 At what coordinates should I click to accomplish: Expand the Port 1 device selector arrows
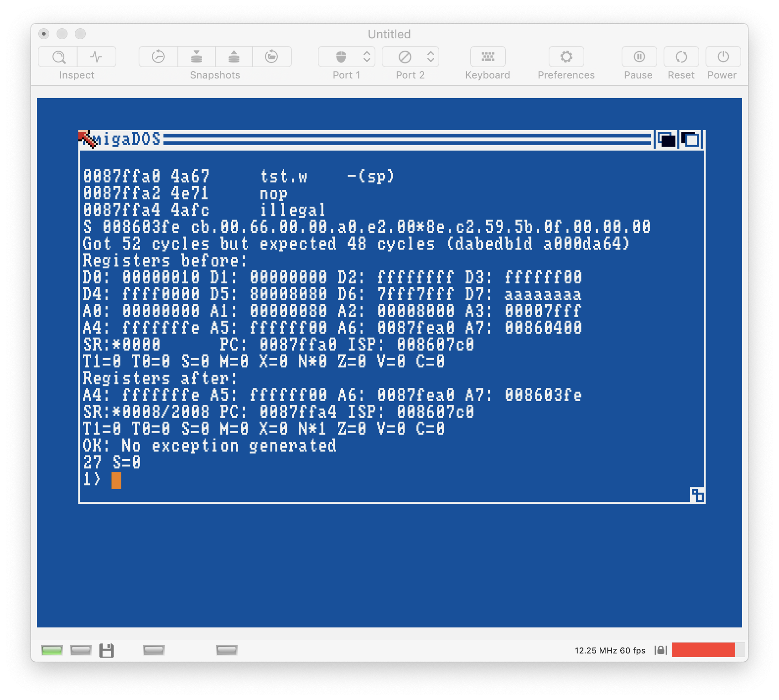[x=367, y=57]
